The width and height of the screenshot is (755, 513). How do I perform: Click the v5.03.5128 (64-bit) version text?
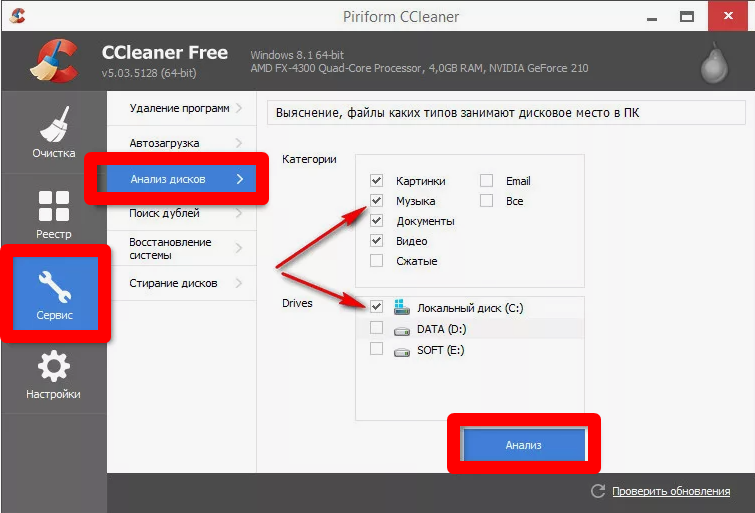tap(149, 73)
